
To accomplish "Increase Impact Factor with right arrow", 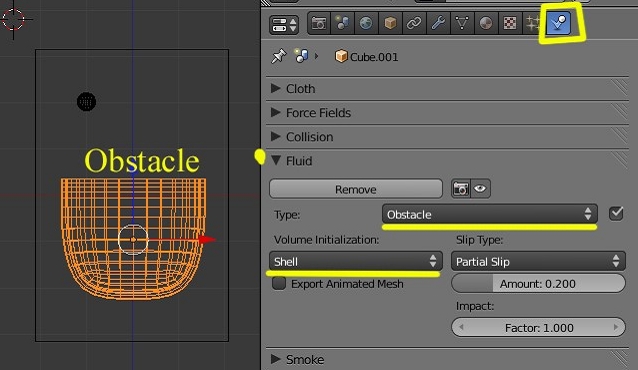I will [616, 327].
